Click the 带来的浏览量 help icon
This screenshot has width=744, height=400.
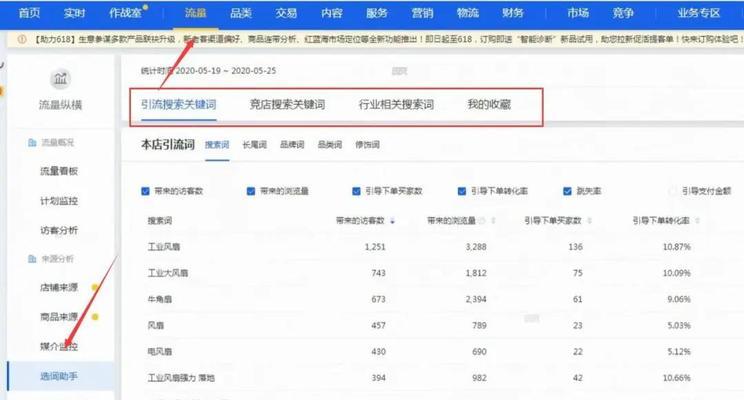[x=482, y=221]
